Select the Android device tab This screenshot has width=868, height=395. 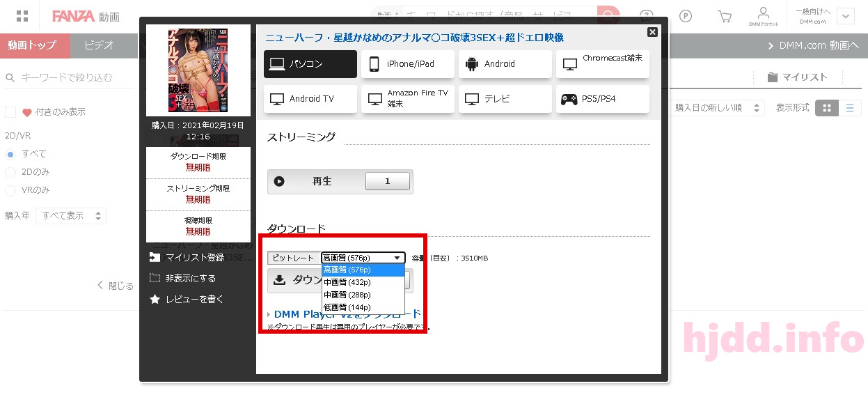[505, 64]
